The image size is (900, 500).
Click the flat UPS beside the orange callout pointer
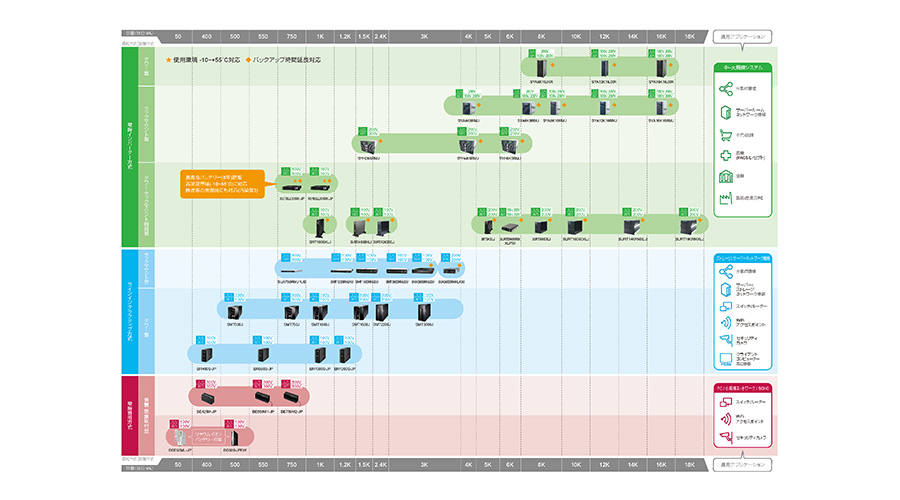[x=291, y=187]
